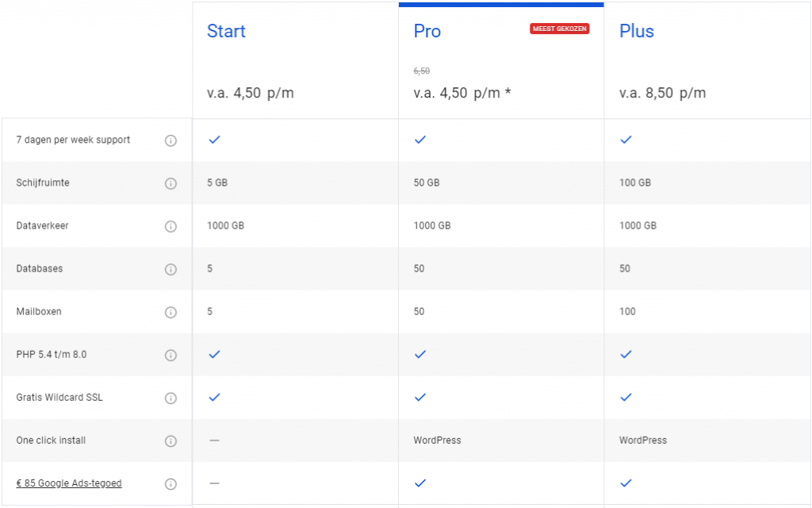Click info icon beside Gratis Wildcard SSL

(x=170, y=398)
